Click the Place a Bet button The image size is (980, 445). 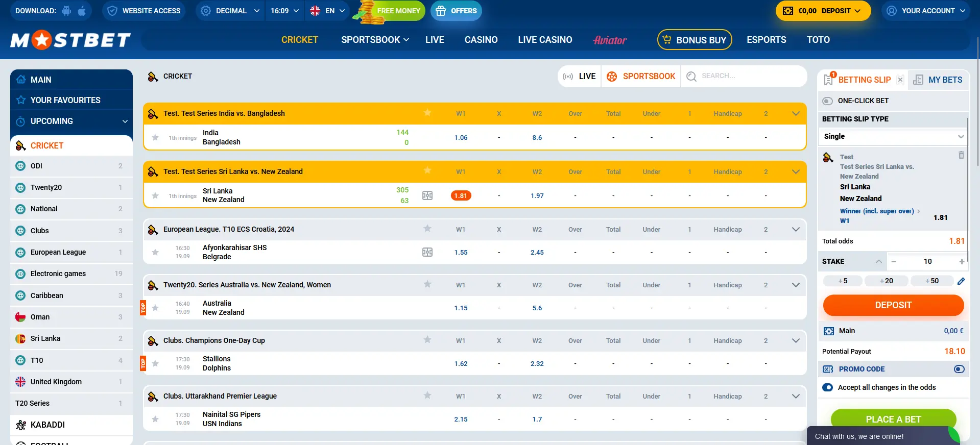[893, 419]
